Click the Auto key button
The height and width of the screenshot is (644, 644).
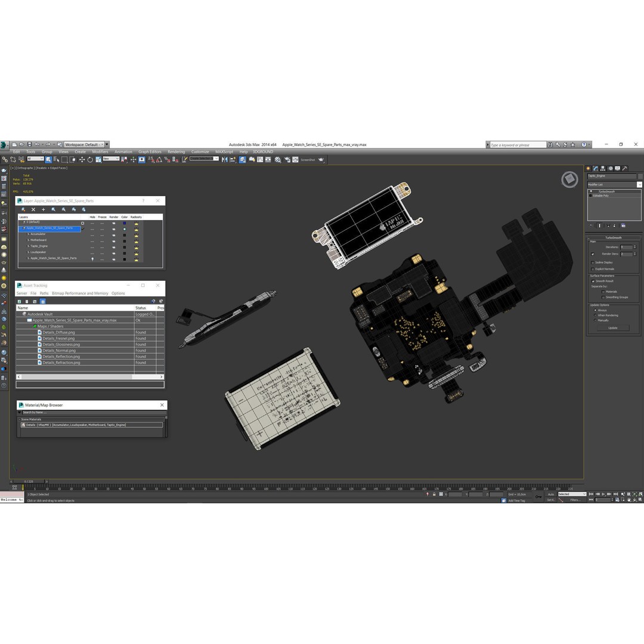pyautogui.click(x=551, y=494)
